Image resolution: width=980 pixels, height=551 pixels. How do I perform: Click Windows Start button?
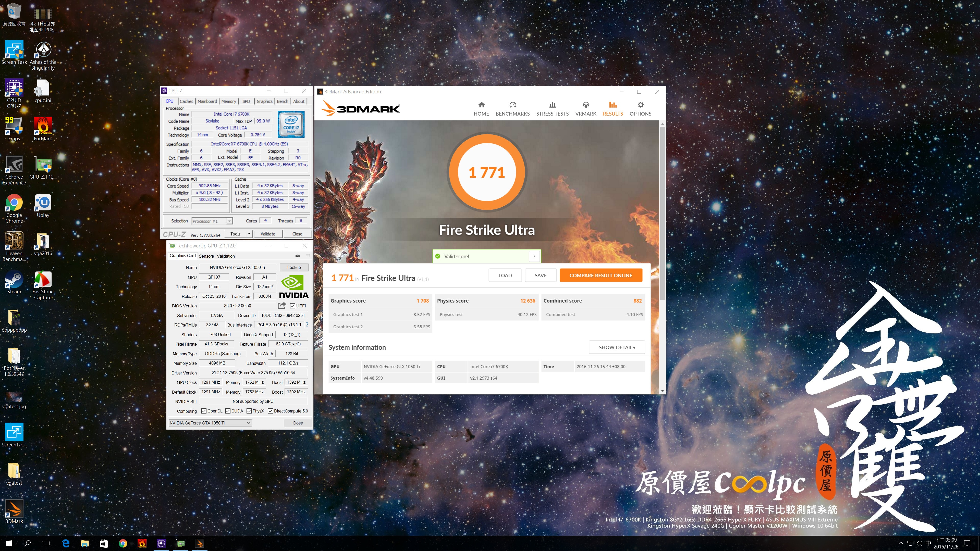[x=9, y=543]
